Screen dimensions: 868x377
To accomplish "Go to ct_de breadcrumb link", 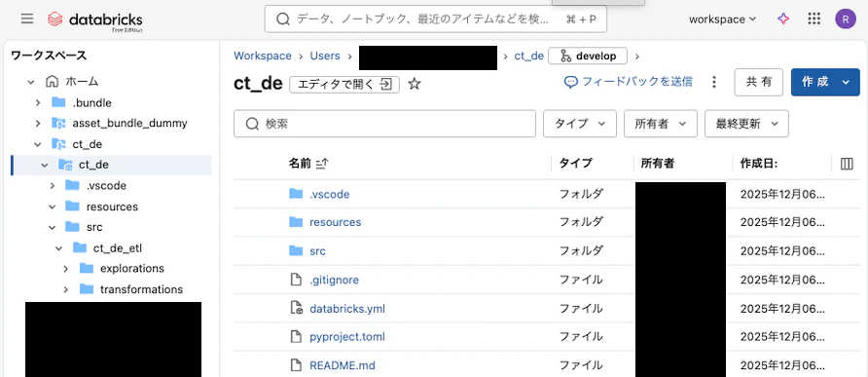I will [x=529, y=56].
